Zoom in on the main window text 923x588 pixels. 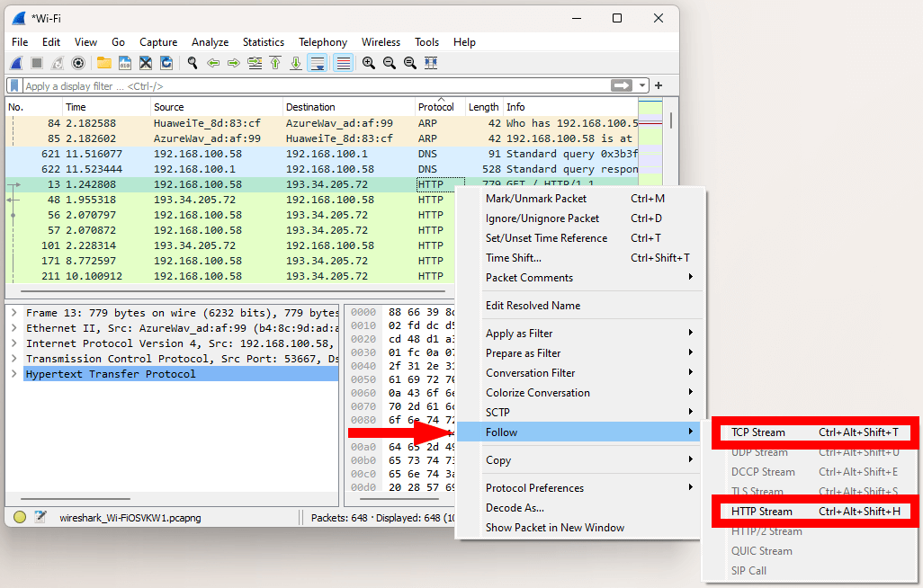369,63
